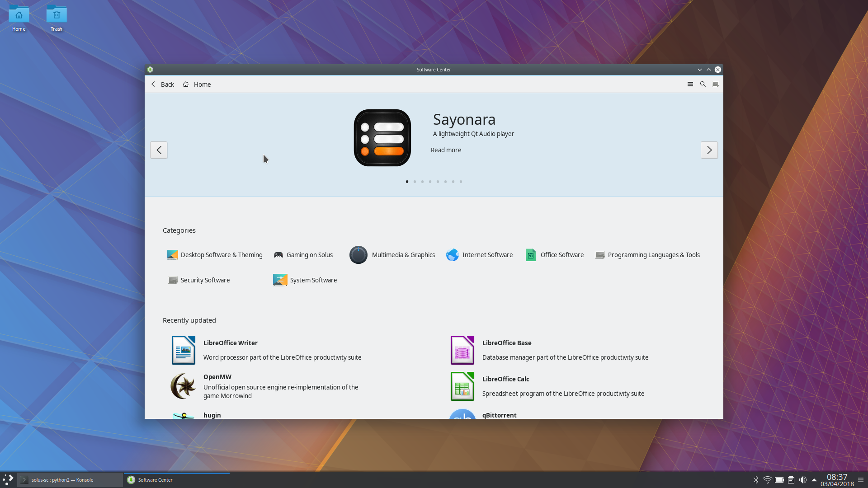868x488 pixels.
Task: Open the LibreOffice Base title text
Action: [506, 343]
